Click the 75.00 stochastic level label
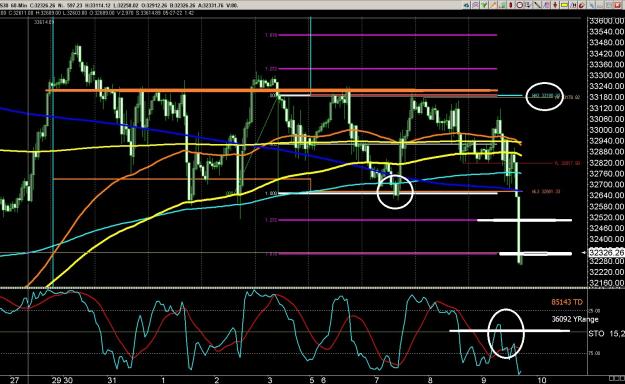 pyautogui.click(x=594, y=353)
